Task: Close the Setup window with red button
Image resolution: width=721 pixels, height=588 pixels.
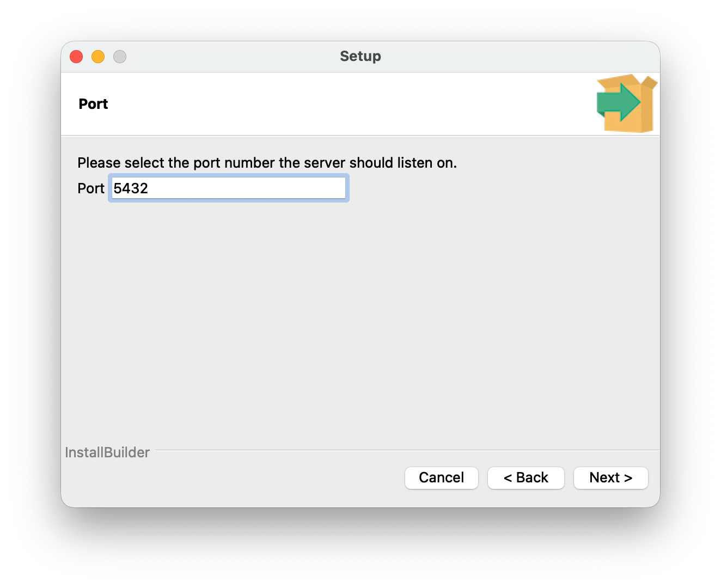Action: tap(76, 57)
